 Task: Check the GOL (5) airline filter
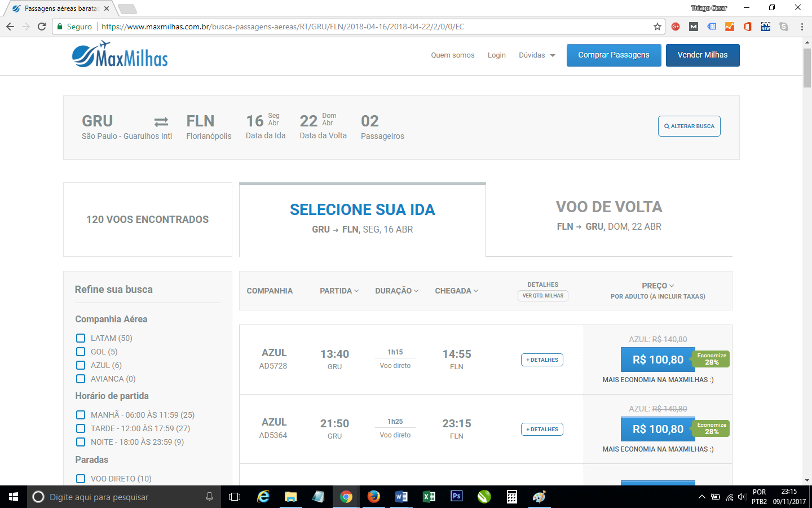click(x=81, y=352)
